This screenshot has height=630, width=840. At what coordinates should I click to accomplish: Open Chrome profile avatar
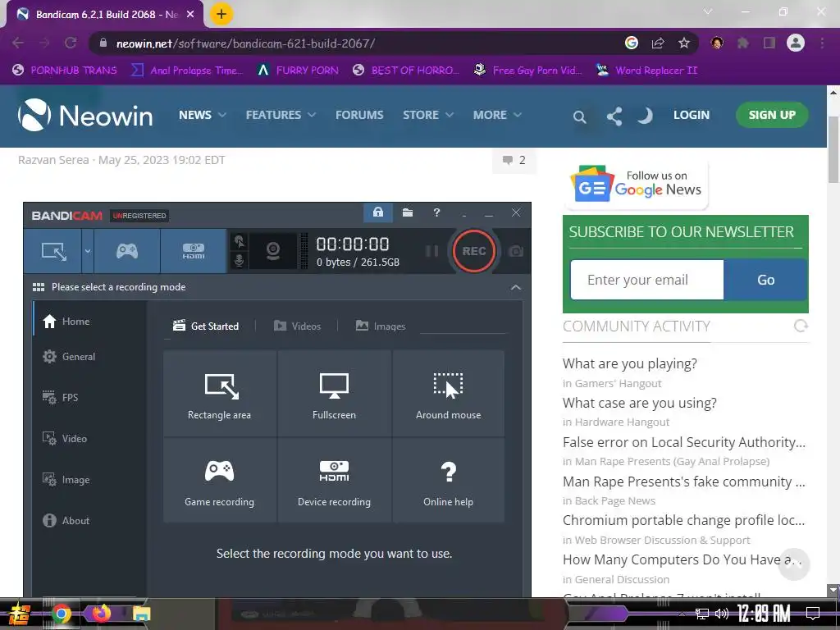point(796,43)
